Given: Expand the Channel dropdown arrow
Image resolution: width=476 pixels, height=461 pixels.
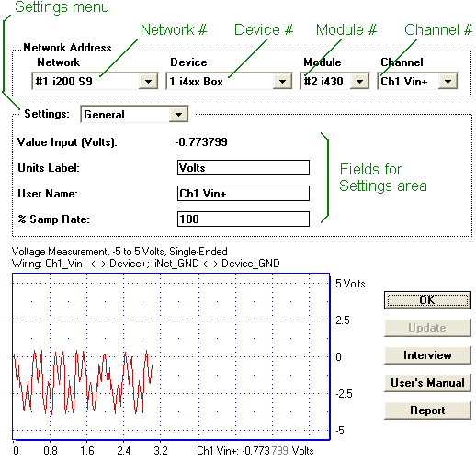Looking at the screenshot, I should coord(448,82).
